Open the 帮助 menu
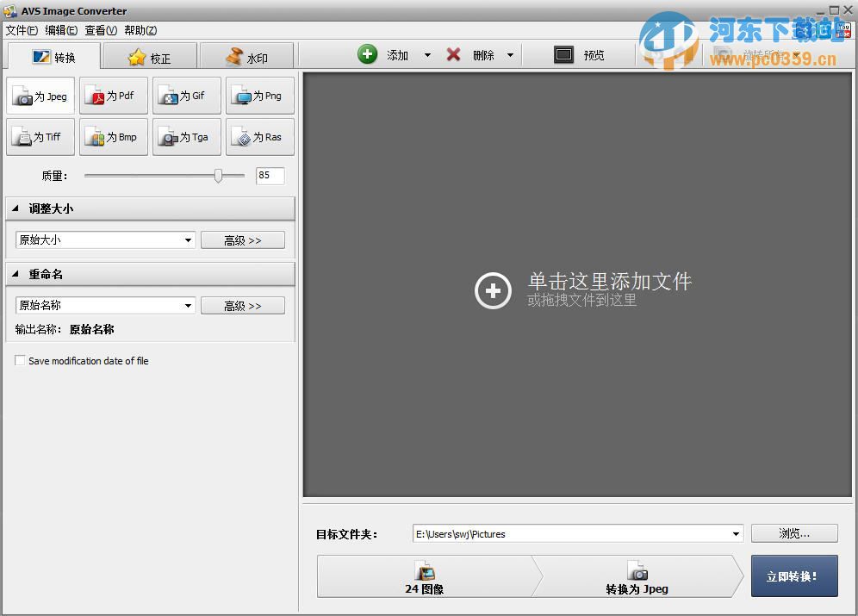The width and height of the screenshot is (858, 616). coord(140,30)
